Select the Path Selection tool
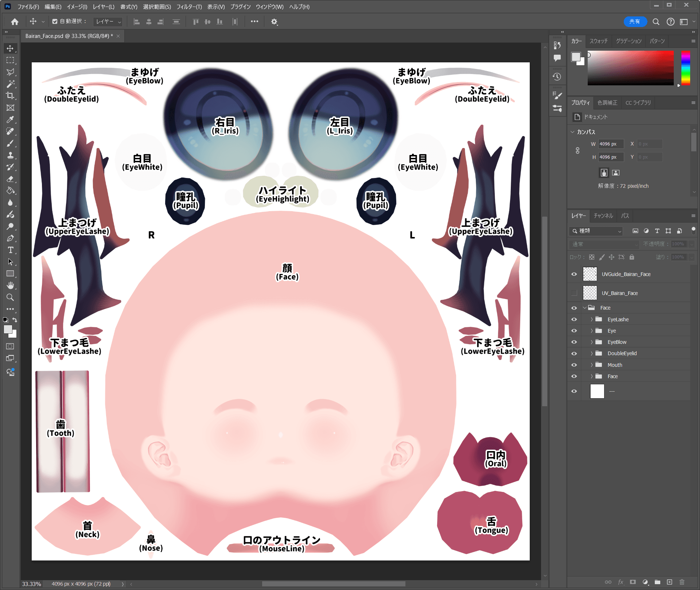This screenshot has height=590, width=700. click(10, 262)
